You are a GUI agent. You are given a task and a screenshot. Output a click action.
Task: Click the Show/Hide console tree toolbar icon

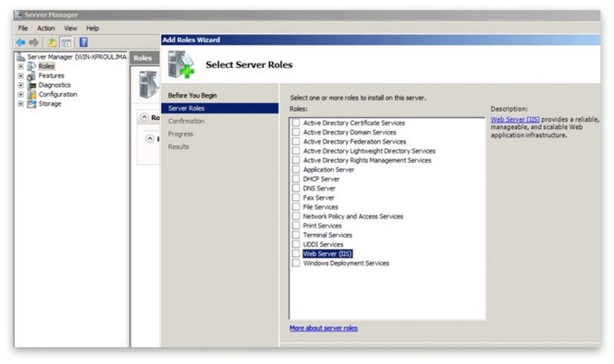coord(66,42)
